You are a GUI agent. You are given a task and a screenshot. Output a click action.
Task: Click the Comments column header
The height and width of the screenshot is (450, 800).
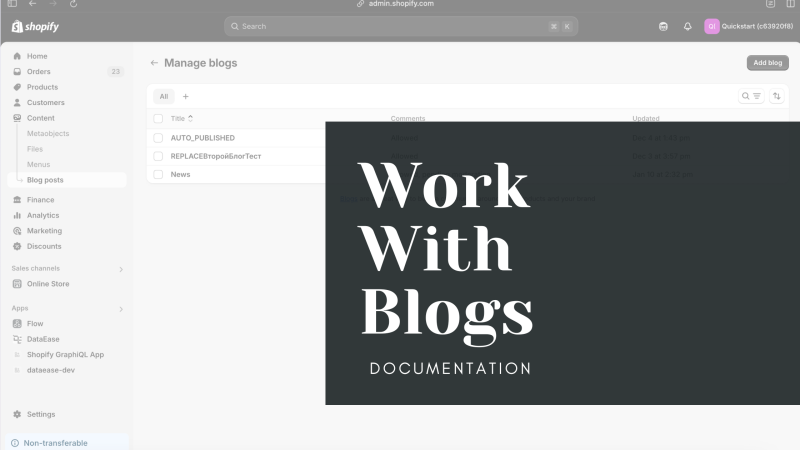click(x=408, y=118)
